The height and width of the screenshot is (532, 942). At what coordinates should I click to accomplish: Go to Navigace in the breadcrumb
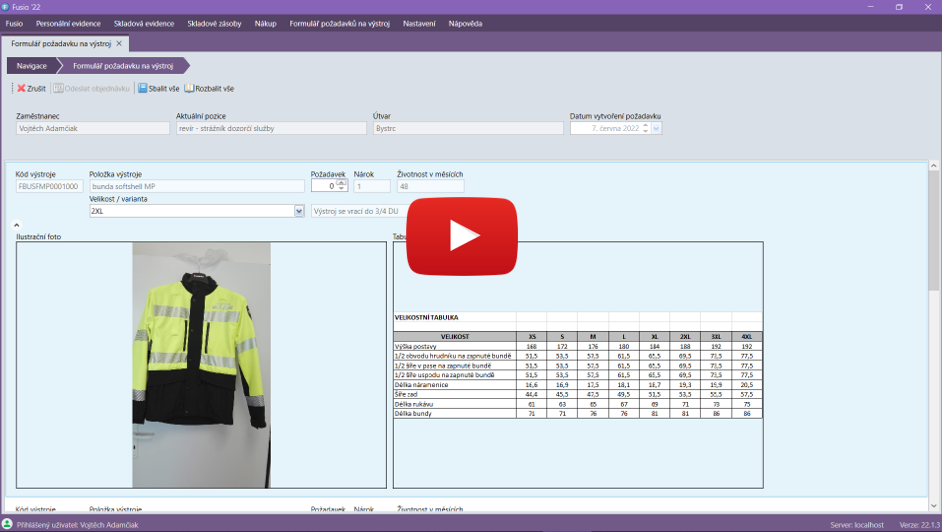pos(31,66)
